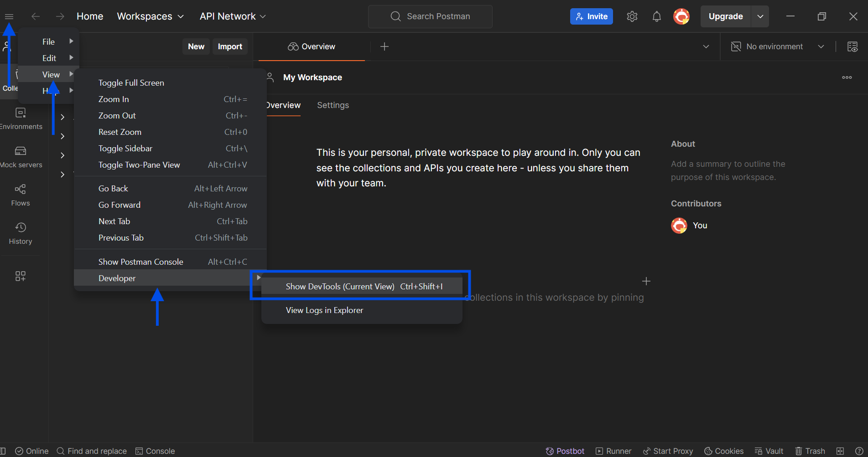Select the Overview tab in tab bar
The height and width of the screenshot is (457, 868).
click(x=312, y=46)
